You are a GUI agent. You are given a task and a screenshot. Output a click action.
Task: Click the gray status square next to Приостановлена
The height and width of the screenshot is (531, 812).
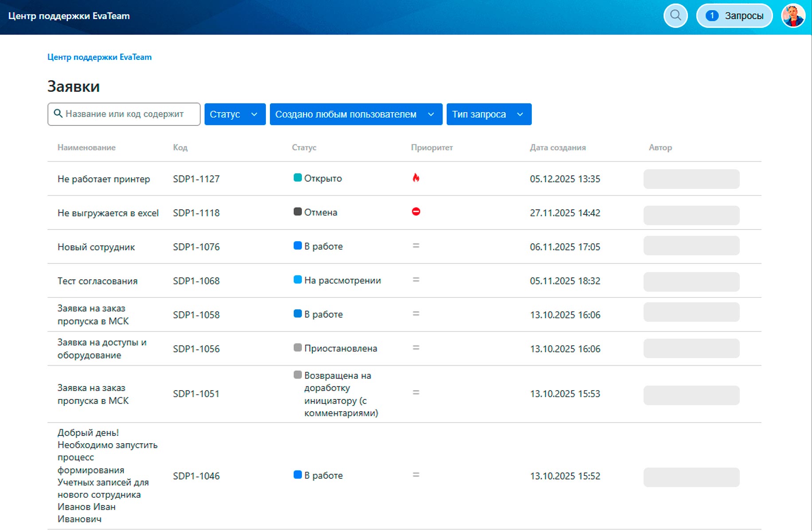[297, 347]
